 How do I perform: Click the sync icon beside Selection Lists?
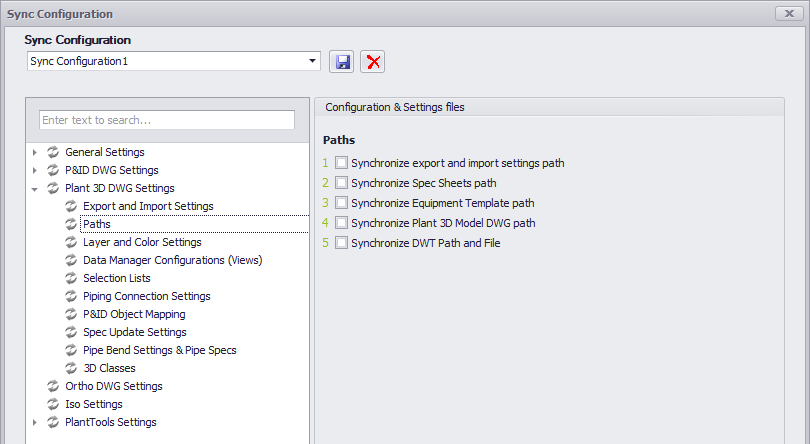71,278
